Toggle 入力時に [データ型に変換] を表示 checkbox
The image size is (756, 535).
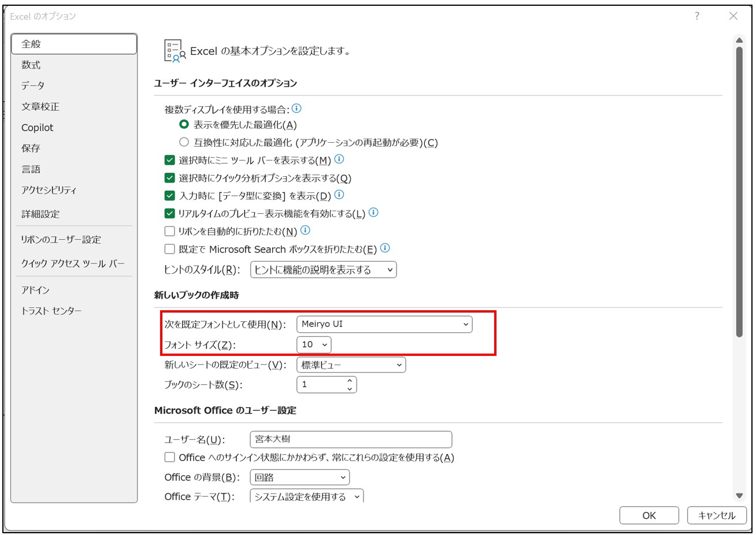[169, 196]
